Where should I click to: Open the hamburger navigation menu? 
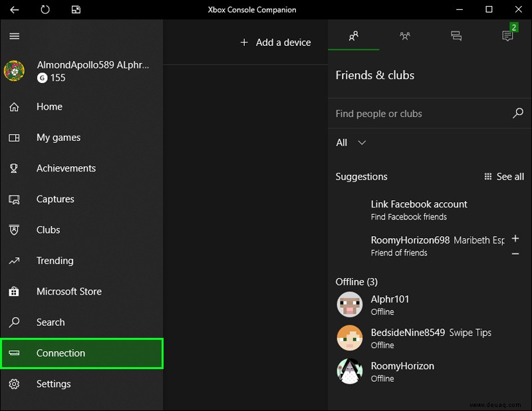point(14,36)
